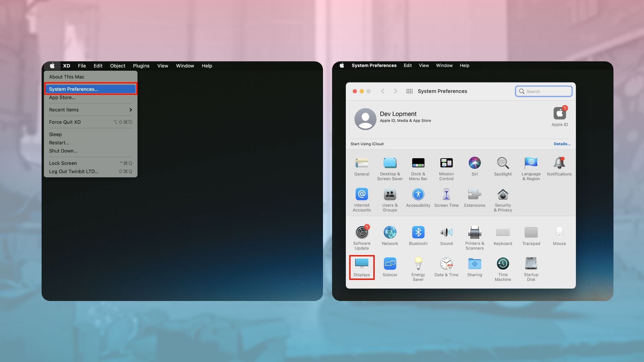Choose Force Quit XD

pyautogui.click(x=91, y=122)
